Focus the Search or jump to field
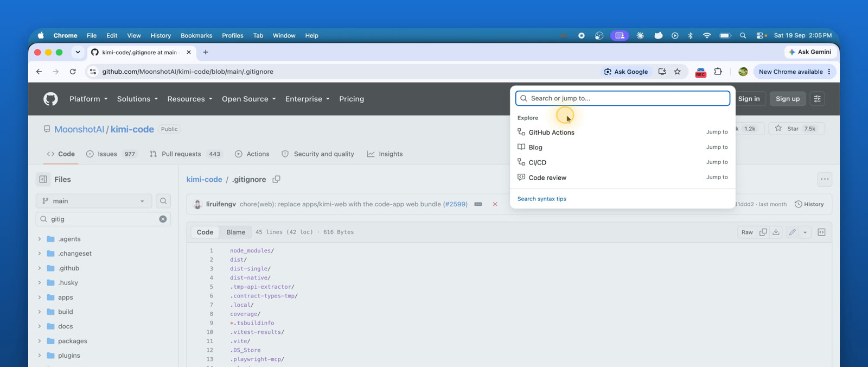Screen dimensions: 868x367 tap(623, 98)
